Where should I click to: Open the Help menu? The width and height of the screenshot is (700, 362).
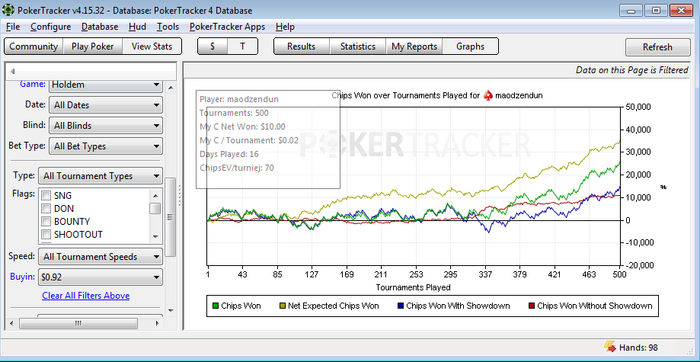[285, 27]
